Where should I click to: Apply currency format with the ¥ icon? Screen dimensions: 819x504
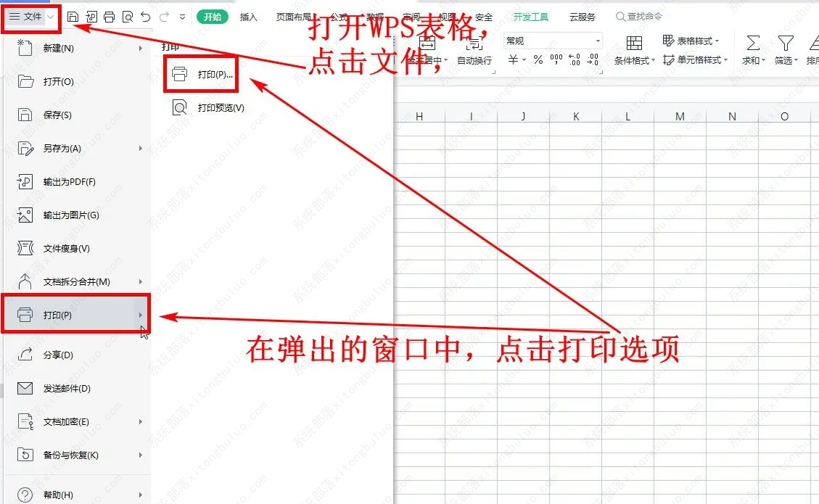click(513, 59)
